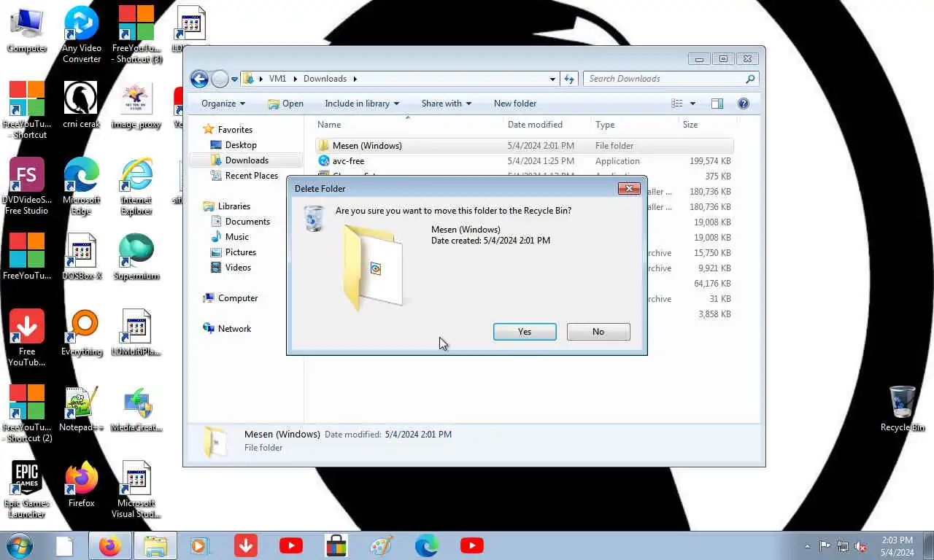Viewport: 934px width, 560px height.
Task: Expand the address bar history dropdown
Action: click(552, 79)
